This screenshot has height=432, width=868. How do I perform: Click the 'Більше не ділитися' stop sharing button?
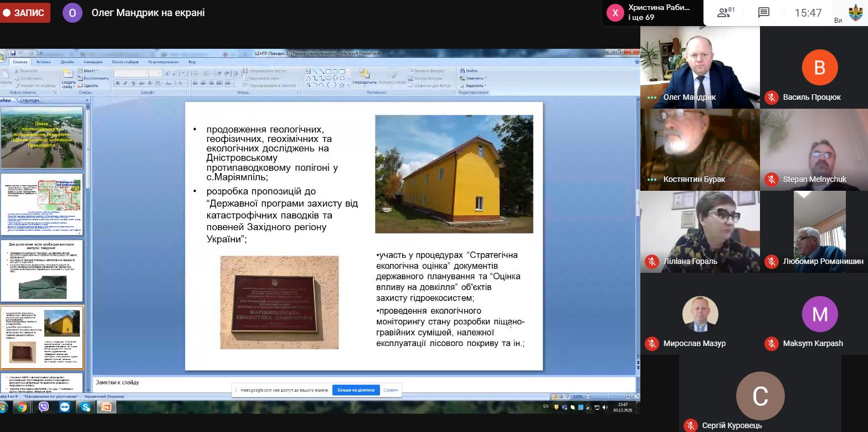356,390
